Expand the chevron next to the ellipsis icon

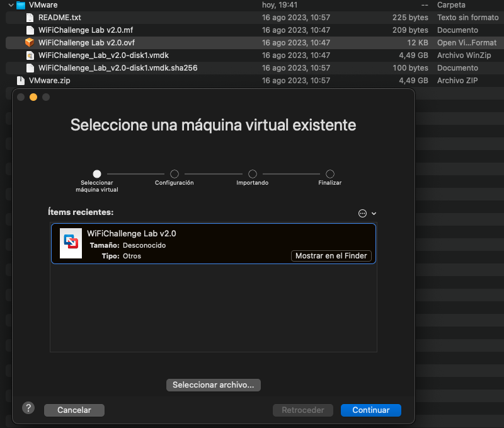374,214
